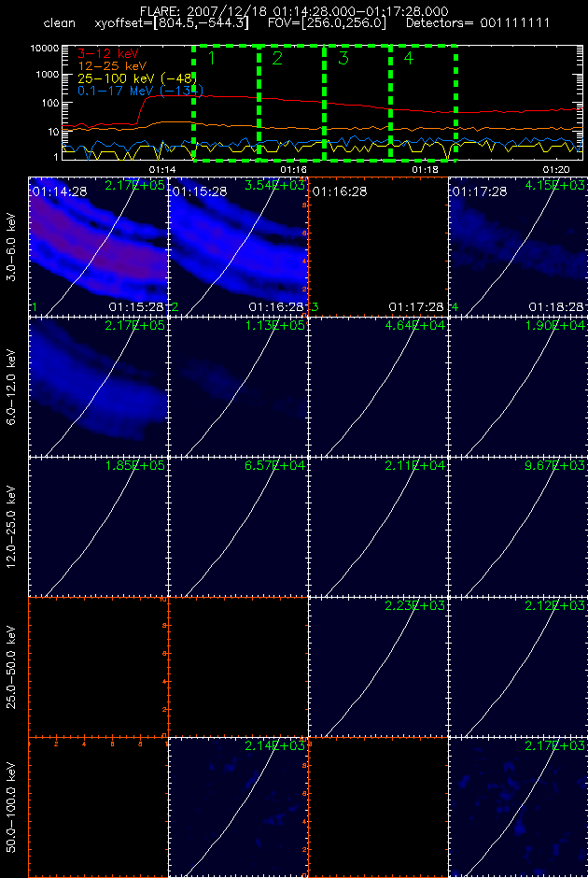
Task: Click the 10000 y-axis label
Action: [x=45, y=49]
